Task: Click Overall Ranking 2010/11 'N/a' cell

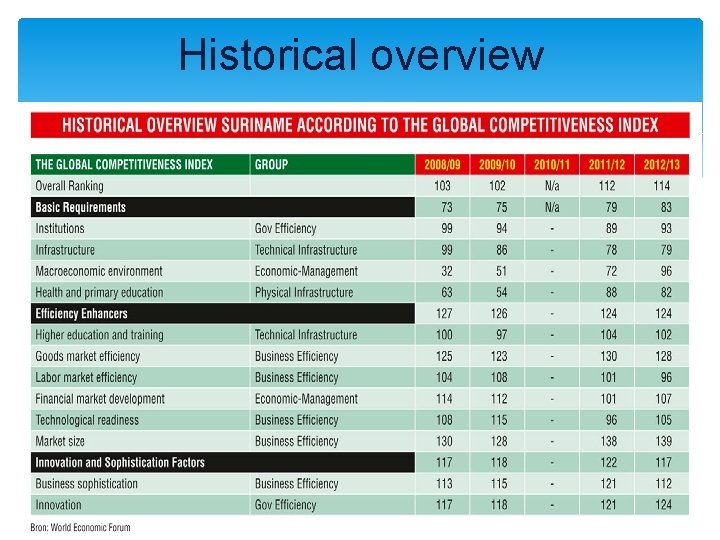Action: click(552, 186)
